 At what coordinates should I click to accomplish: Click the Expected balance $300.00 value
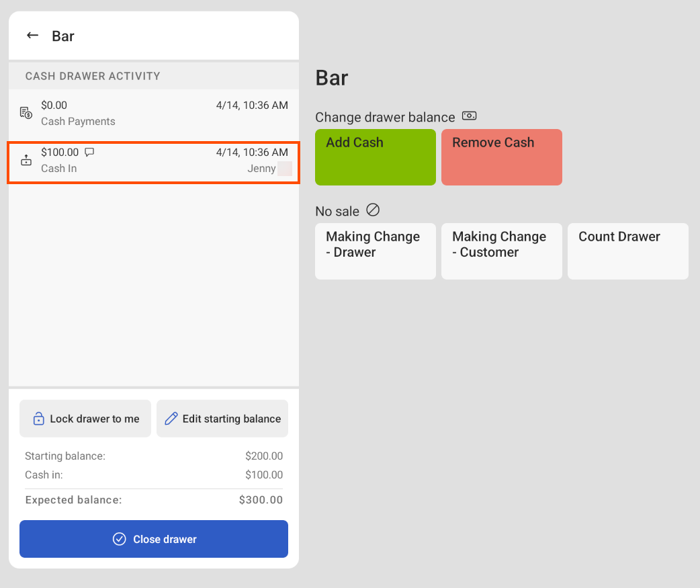click(x=261, y=499)
